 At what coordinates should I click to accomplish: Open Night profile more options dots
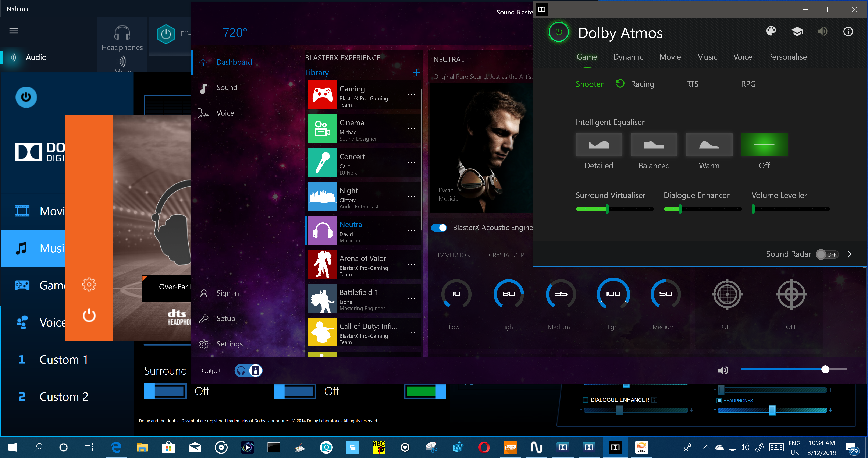tap(411, 197)
